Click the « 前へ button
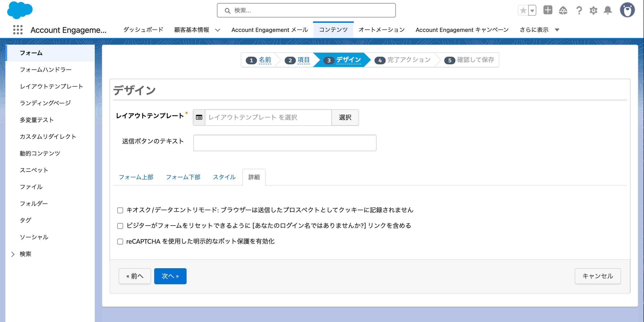Image resolution: width=644 pixels, height=322 pixels. point(135,276)
